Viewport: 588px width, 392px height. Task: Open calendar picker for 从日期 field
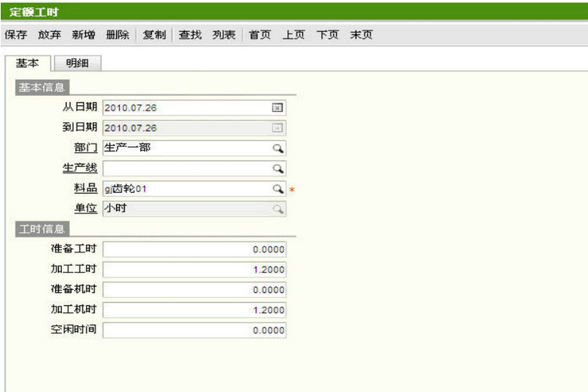[278, 107]
